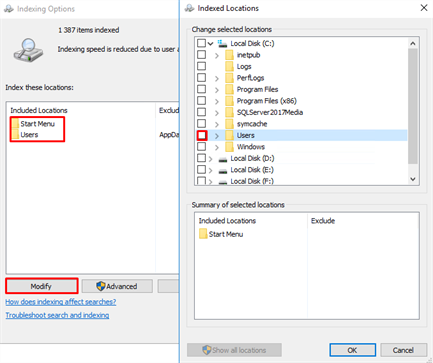
Task: Click the tree scrollbar down arrow
Action: click(413, 179)
